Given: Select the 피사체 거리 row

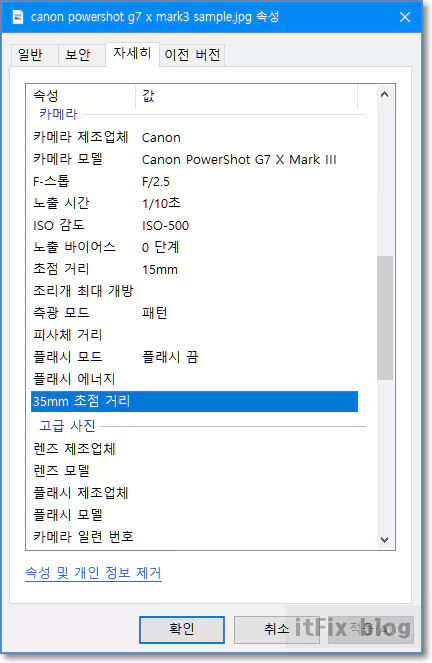Looking at the screenshot, I should (194, 335).
